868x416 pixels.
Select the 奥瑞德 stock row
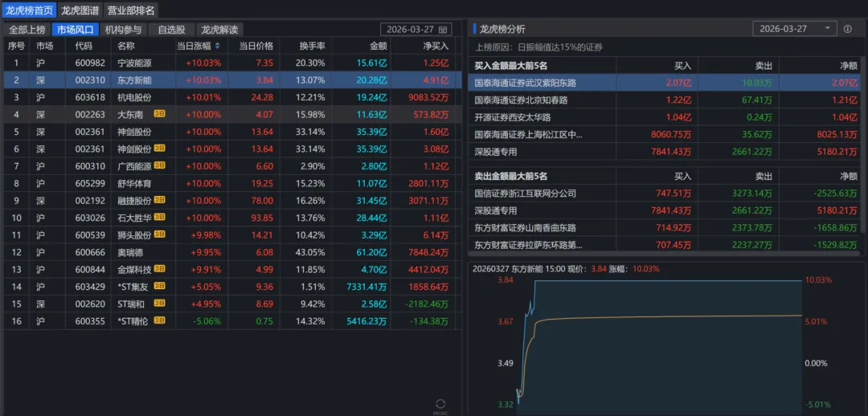pos(232,252)
